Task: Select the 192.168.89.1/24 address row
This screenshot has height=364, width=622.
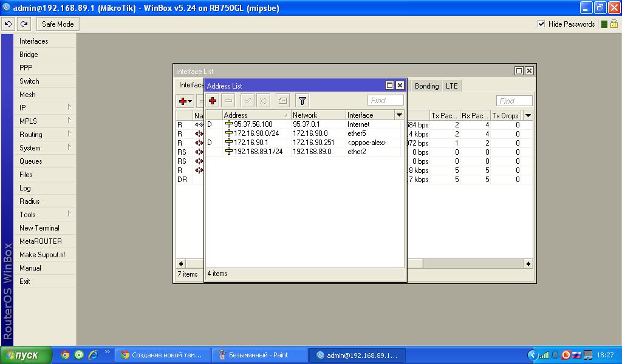Action: pos(258,152)
